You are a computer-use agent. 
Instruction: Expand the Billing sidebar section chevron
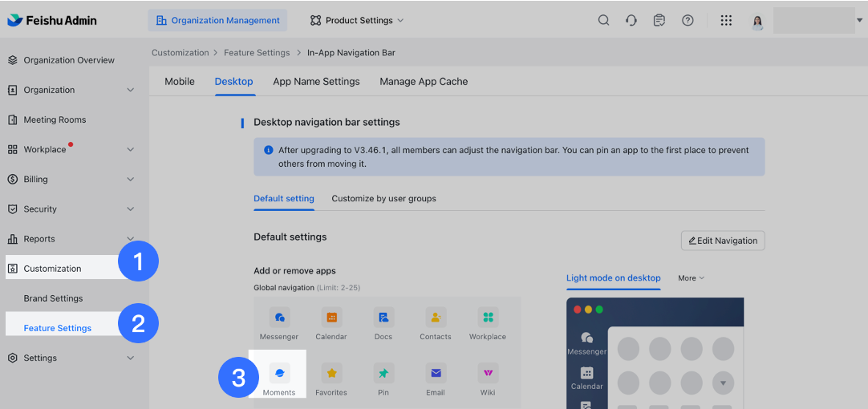coord(131,180)
